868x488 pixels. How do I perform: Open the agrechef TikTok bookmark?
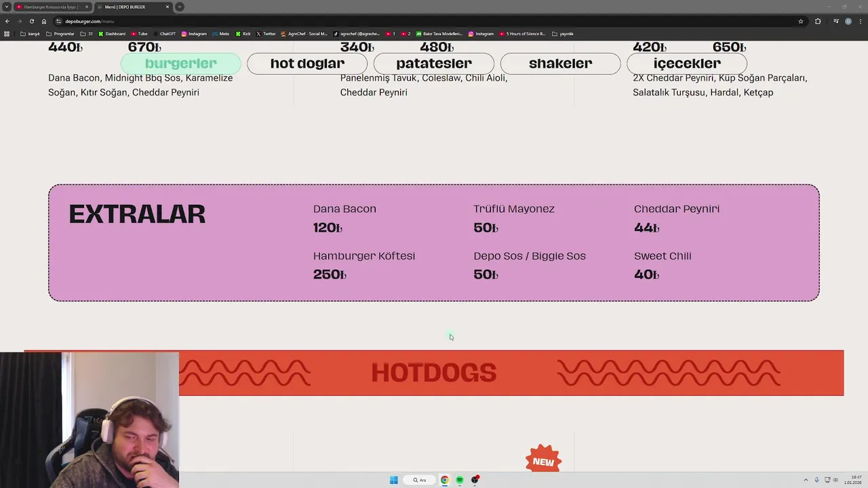point(357,34)
